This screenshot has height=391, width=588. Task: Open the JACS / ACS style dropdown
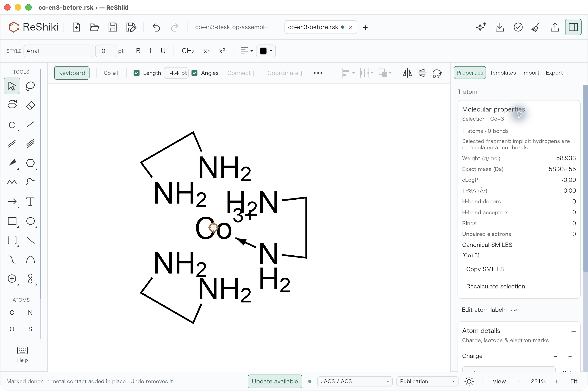tap(355, 381)
